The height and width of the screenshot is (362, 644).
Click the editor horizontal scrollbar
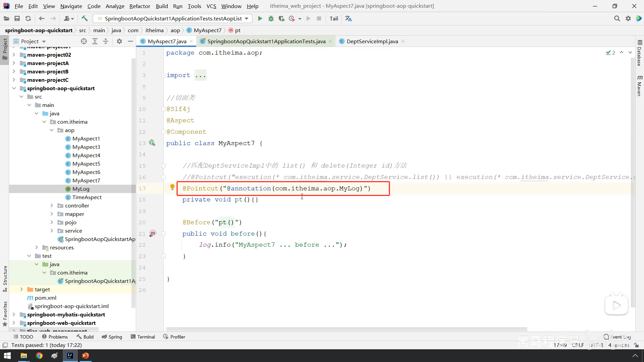(x=346, y=329)
